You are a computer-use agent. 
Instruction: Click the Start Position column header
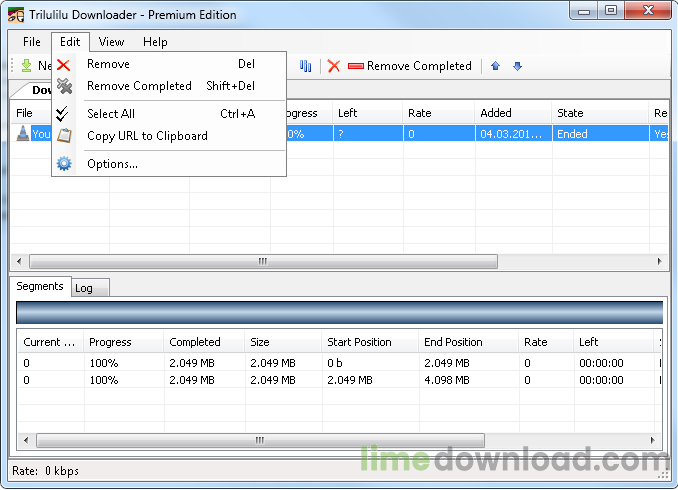(x=370, y=342)
